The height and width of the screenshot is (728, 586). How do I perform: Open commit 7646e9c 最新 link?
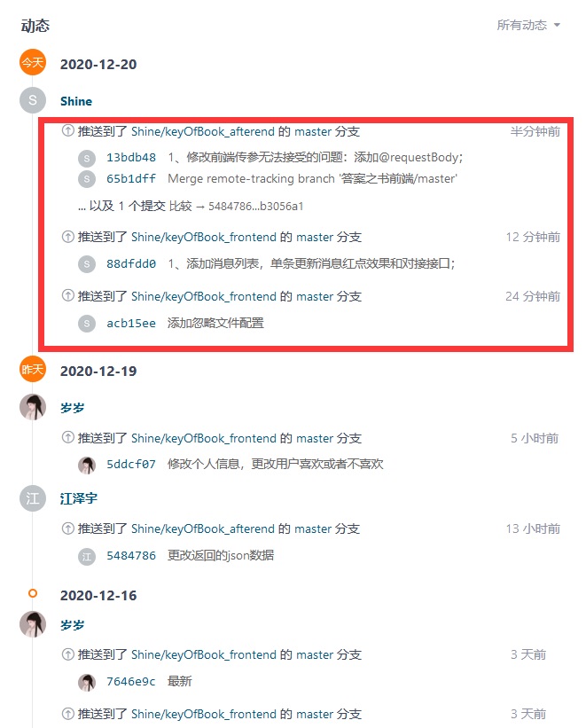pos(131,682)
